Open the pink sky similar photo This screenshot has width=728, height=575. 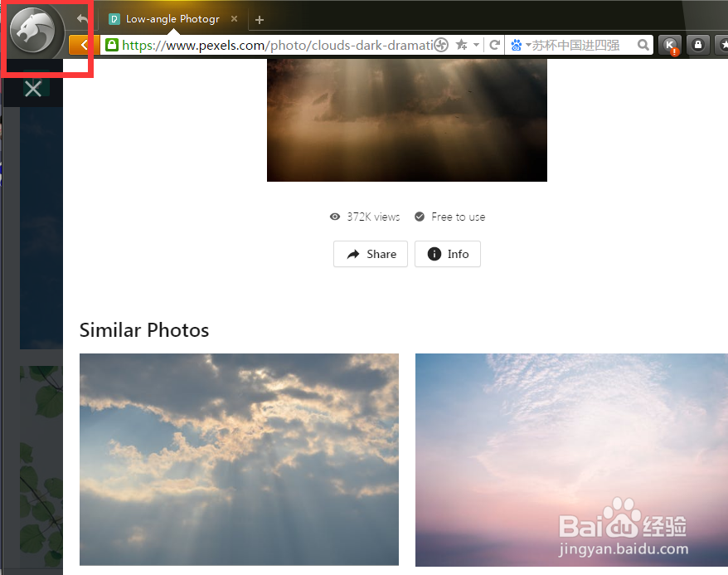click(571, 460)
